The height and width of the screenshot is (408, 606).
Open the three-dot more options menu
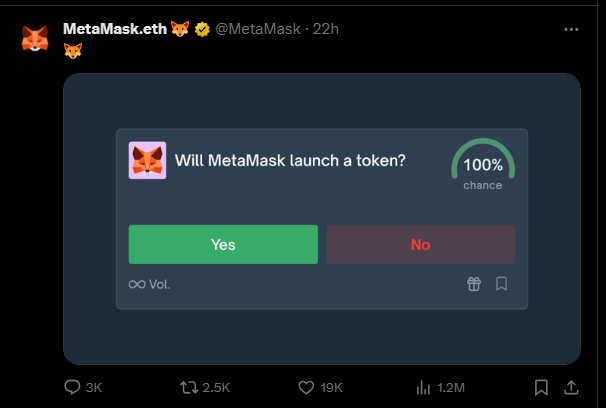[571, 29]
